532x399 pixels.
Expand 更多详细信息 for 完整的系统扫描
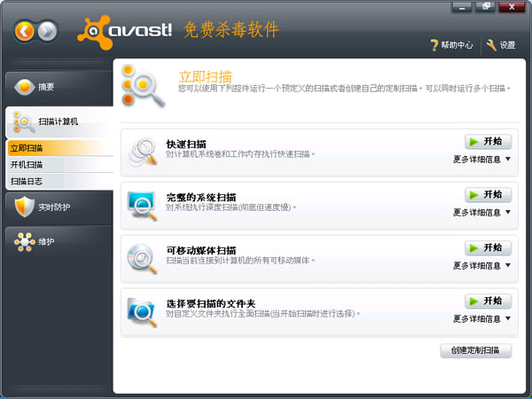click(481, 213)
